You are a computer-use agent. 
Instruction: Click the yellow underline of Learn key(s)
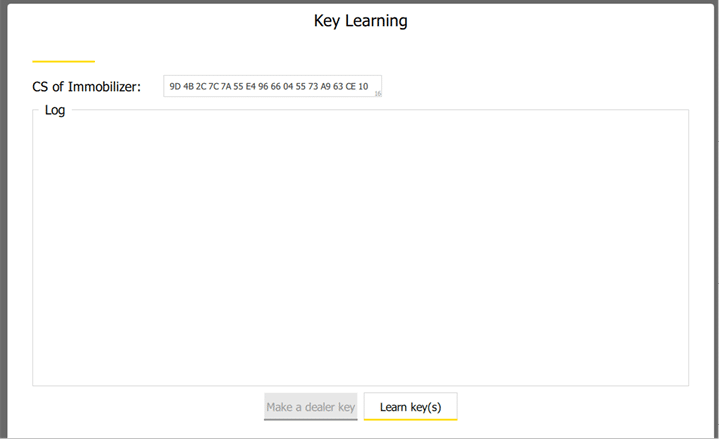(410, 419)
